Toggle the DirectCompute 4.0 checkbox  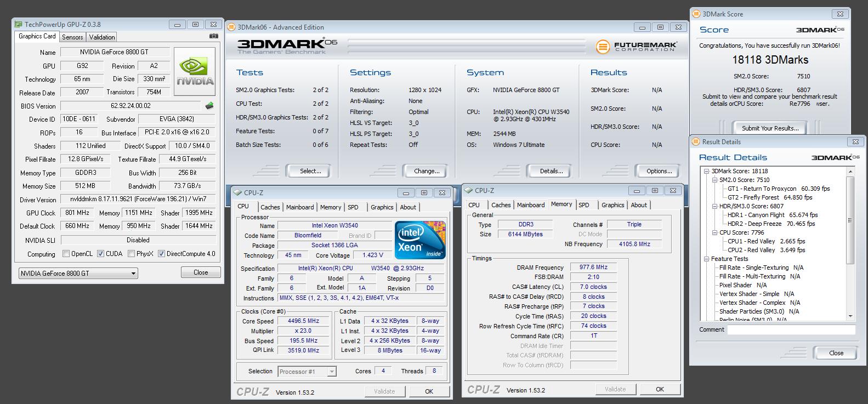[x=161, y=254]
